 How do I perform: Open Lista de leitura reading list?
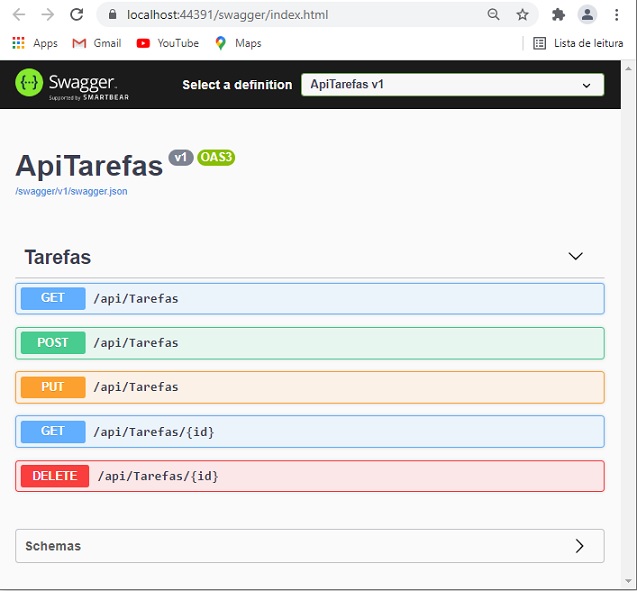click(x=578, y=43)
